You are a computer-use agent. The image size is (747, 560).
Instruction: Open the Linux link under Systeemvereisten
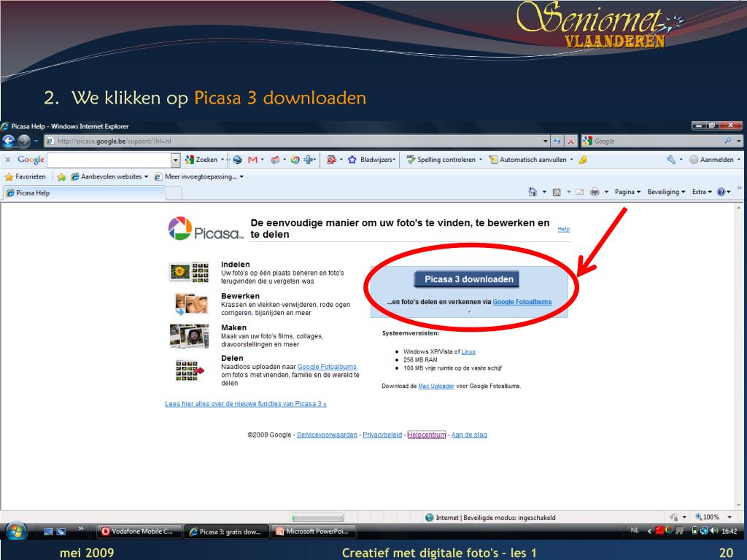click(468, 352)
